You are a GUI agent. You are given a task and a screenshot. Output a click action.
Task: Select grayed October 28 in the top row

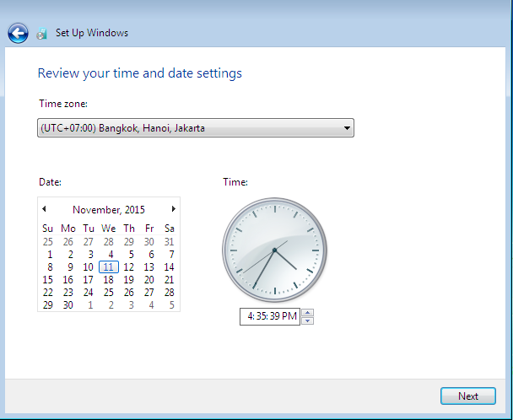[109, 242]
